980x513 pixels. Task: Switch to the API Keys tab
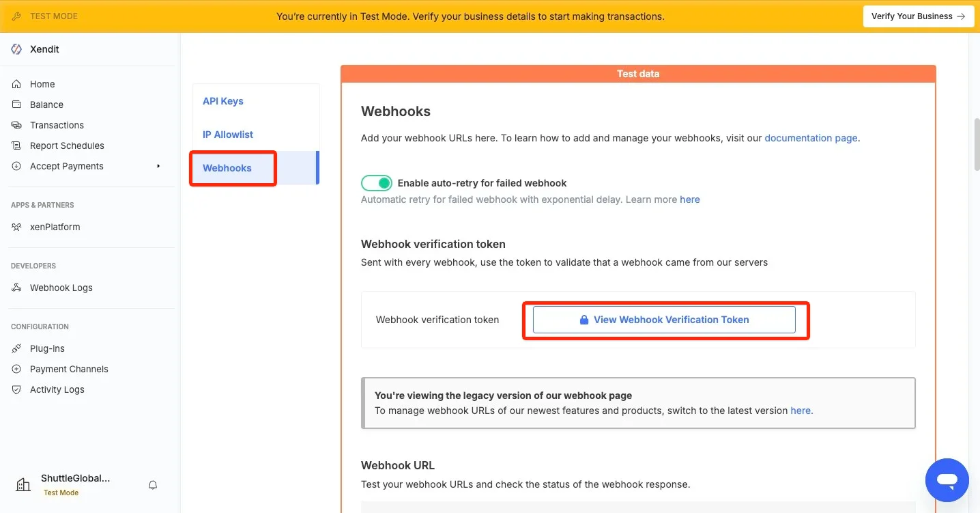click(x=223, y=101)
